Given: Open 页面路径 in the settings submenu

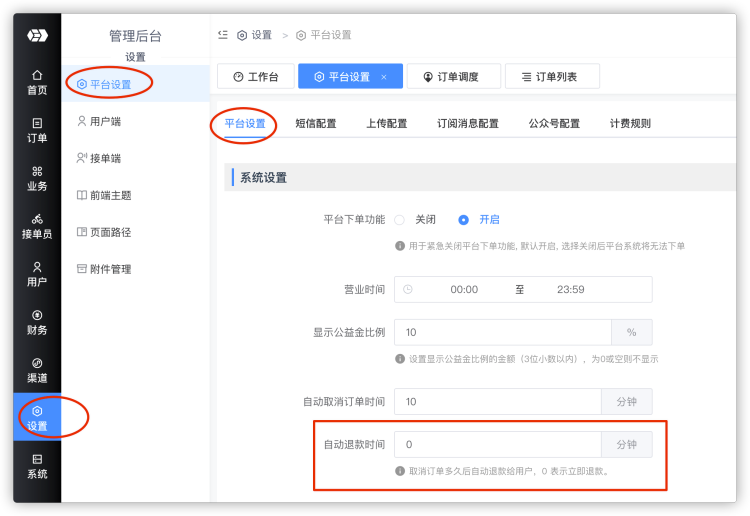Looking at the screenshot, I should [x=135, y=232].
